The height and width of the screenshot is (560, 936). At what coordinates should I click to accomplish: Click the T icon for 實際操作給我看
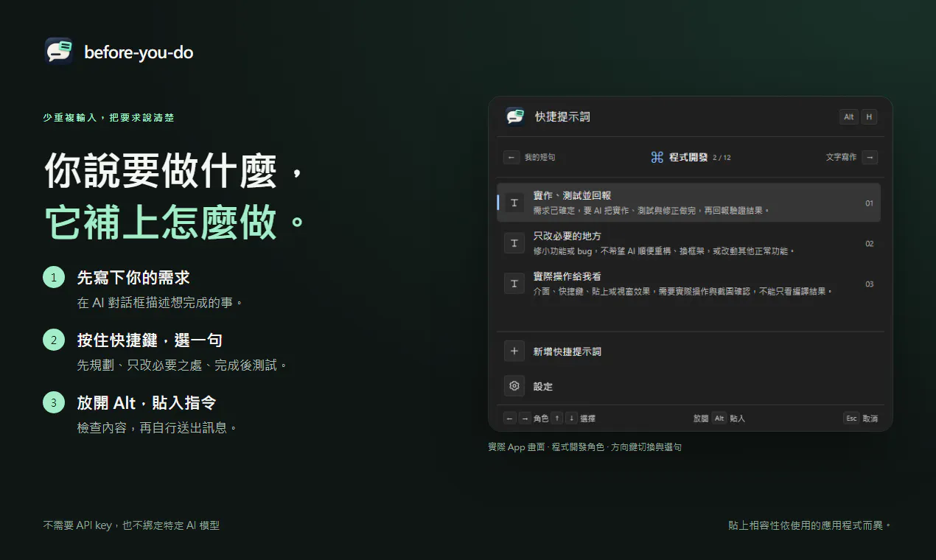point(514,284)
